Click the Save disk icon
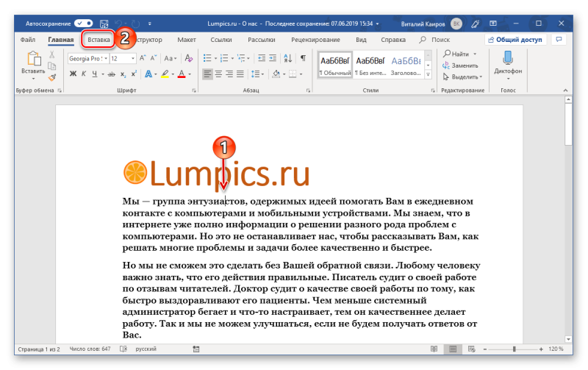Screen dimensions: 588x370 click(104, 24)
